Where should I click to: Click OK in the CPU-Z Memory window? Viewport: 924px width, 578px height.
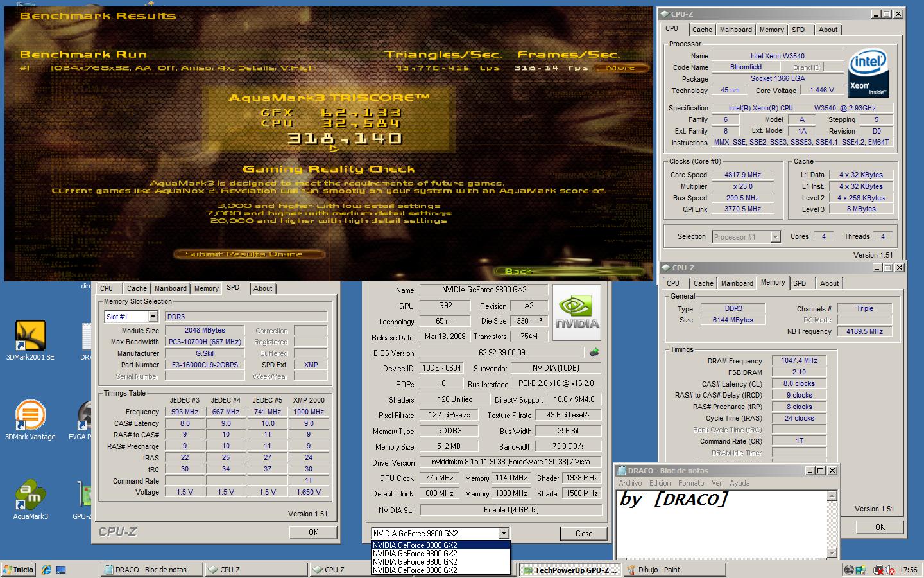coord(880,527)
